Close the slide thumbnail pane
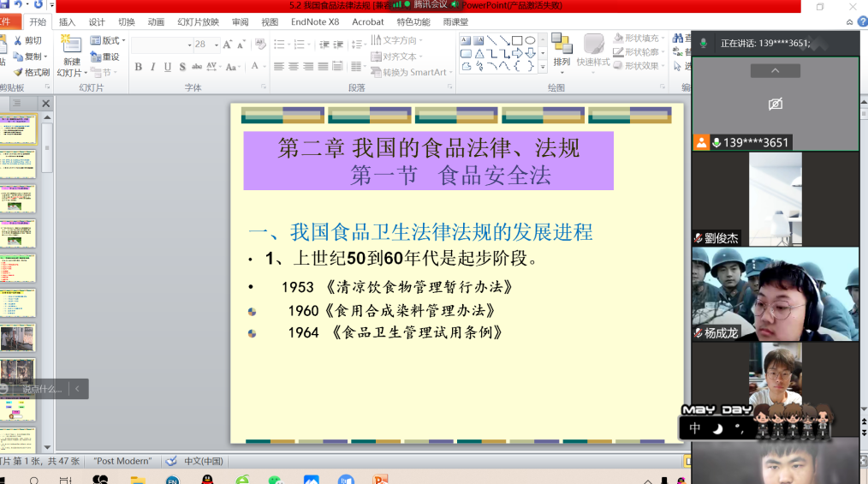The width and height of the screenshot is (868, 484). pyautogui.click(x=46, y=104)
